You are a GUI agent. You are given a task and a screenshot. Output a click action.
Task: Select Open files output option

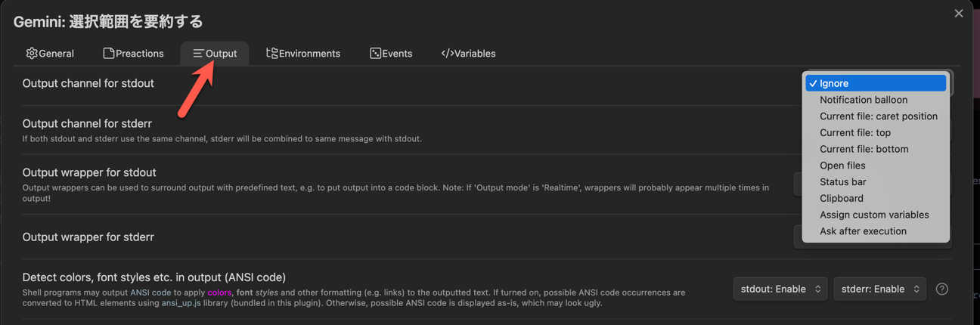(842, 166)
